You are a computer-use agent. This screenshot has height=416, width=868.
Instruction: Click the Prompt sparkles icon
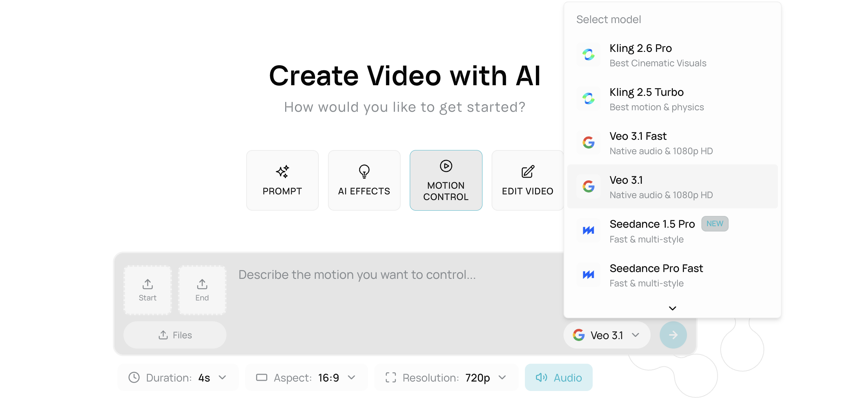(x=282, y=172)
